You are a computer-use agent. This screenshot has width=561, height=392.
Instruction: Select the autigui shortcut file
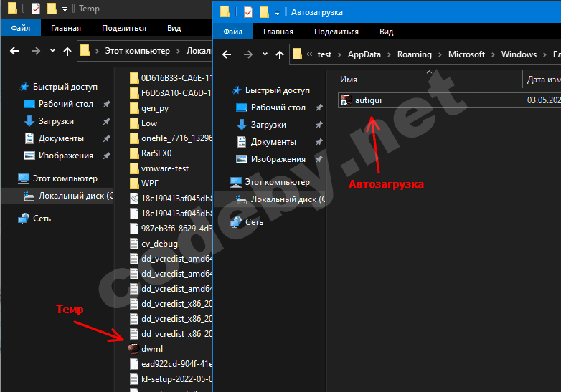coord(449,100)
